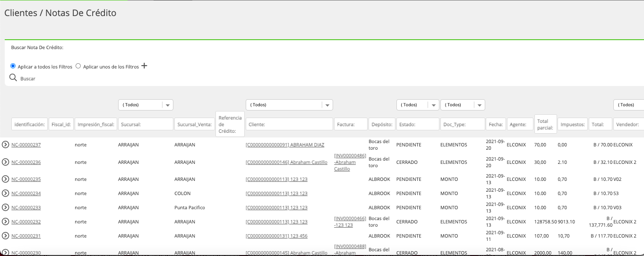The image size is (644, 256).
Task: Click the Sucursal text filter field
Action: (146, 124)
